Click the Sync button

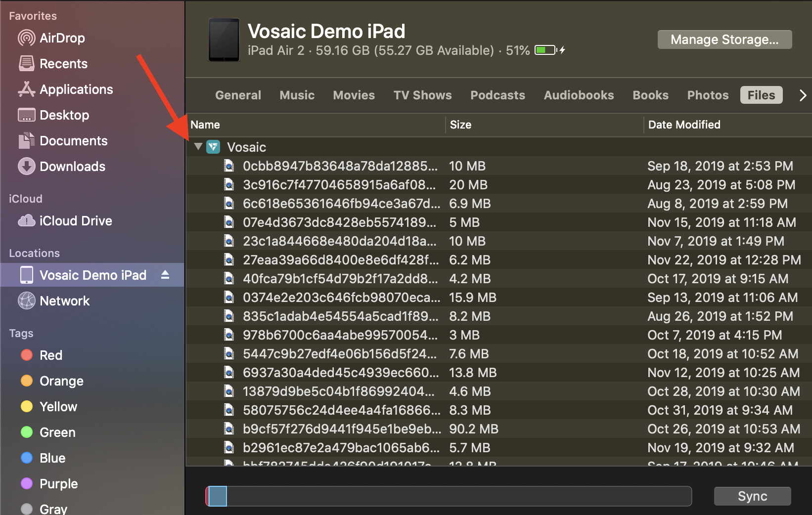[x=752, y=496]
